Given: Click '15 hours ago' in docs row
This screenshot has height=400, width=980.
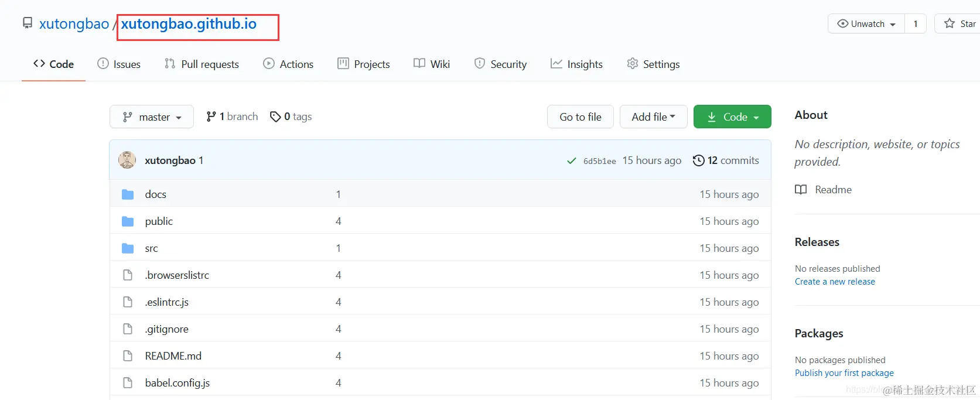Looking at the screenshot, I should tap(729, 194).
